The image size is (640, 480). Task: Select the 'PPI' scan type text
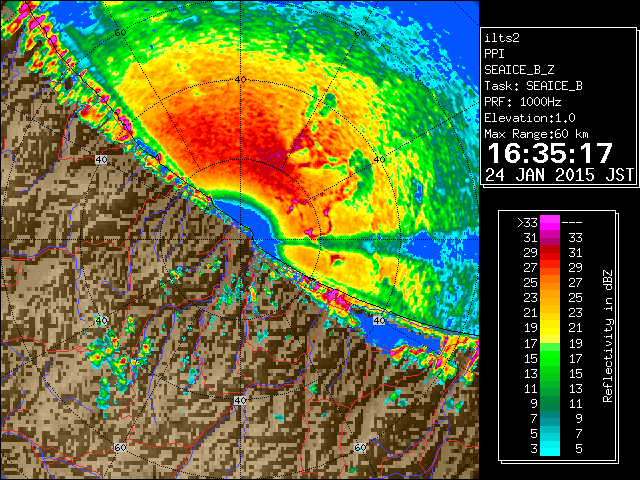tap(494, 54)
